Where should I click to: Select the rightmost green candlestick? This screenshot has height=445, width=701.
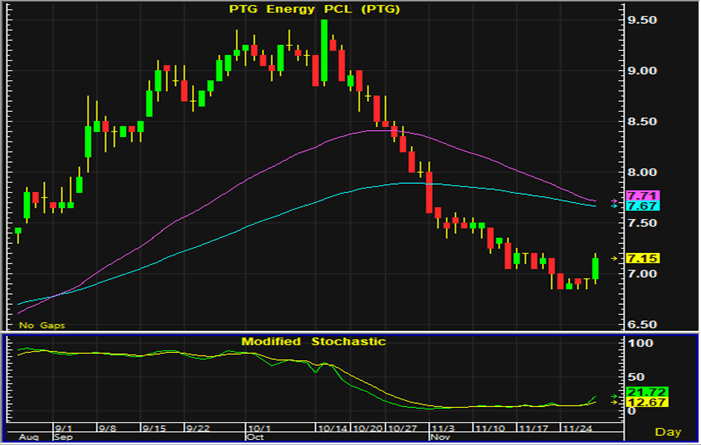(x=596, y=268)
